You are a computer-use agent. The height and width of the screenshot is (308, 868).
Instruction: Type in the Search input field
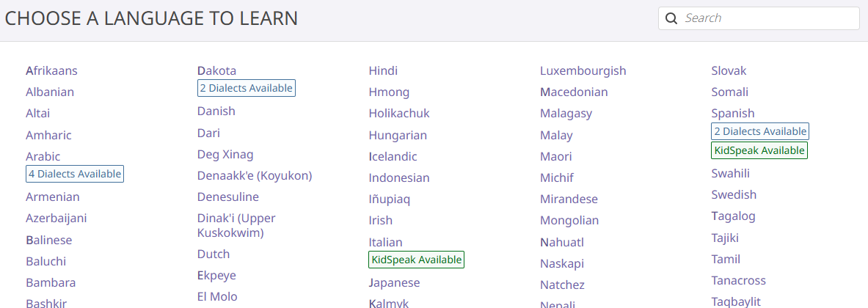point(767,18)
